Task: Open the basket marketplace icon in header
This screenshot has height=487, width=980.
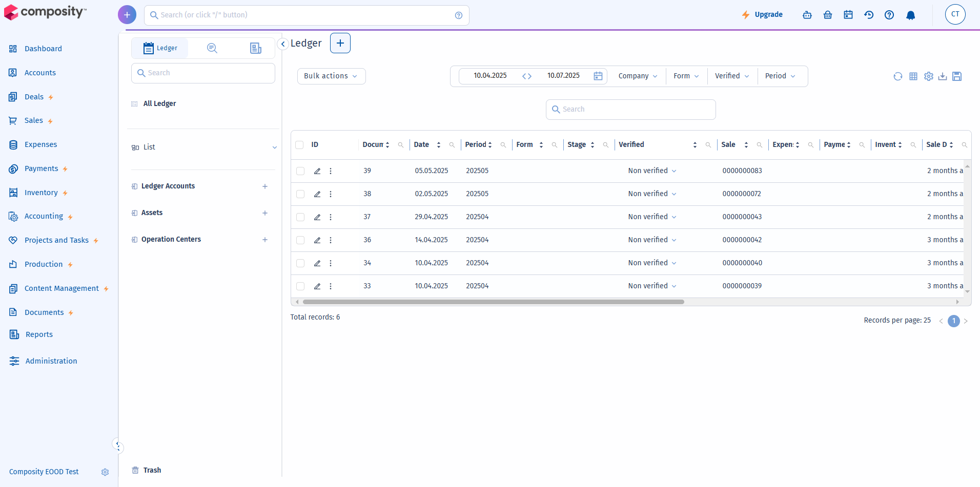Action: coord(828,15)
